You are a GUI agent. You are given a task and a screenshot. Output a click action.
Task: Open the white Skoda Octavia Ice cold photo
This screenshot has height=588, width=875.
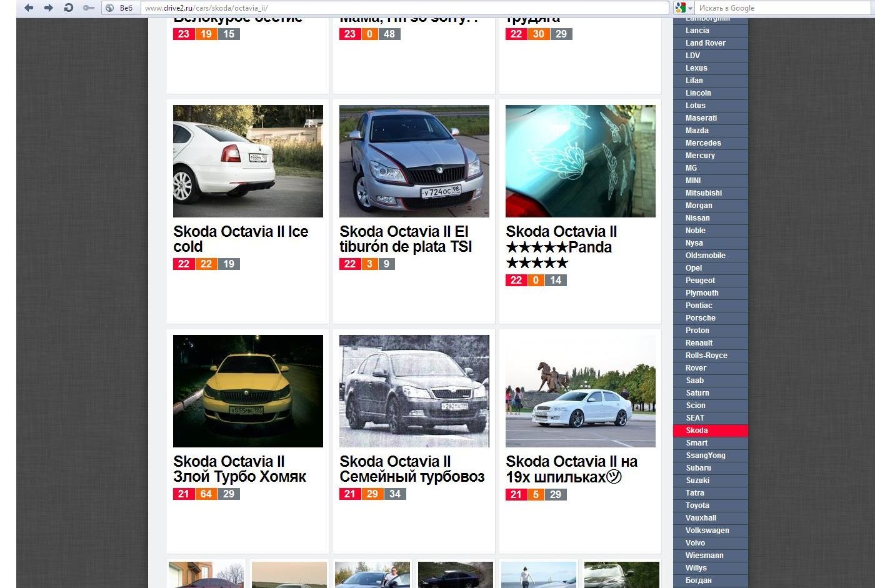tap(248, 161)
